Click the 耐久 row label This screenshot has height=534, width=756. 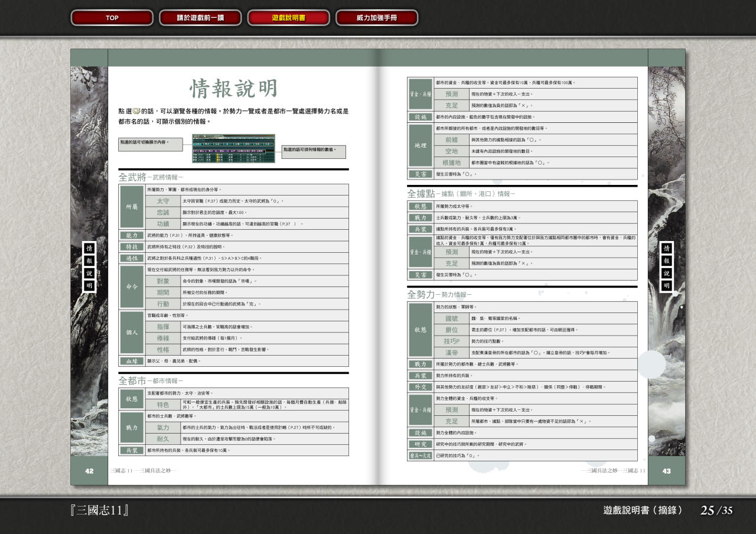[163, 439]
